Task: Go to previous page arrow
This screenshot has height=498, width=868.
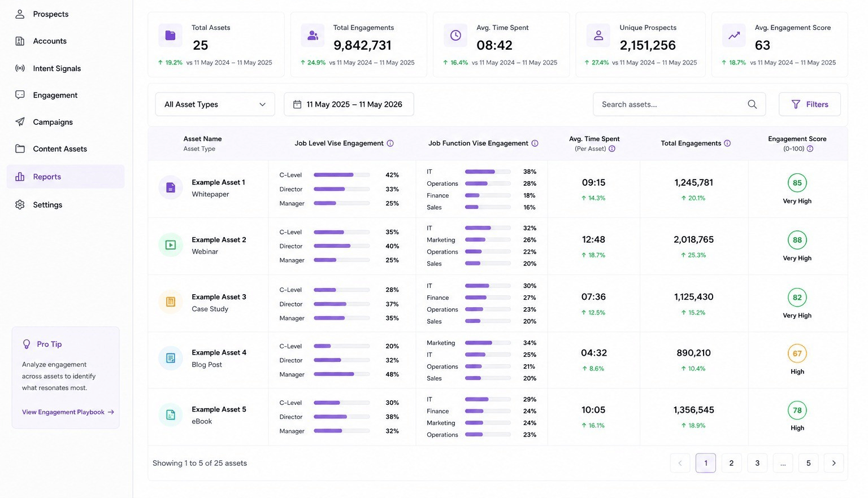Action: pyautogui.click(x=680, y=463)
